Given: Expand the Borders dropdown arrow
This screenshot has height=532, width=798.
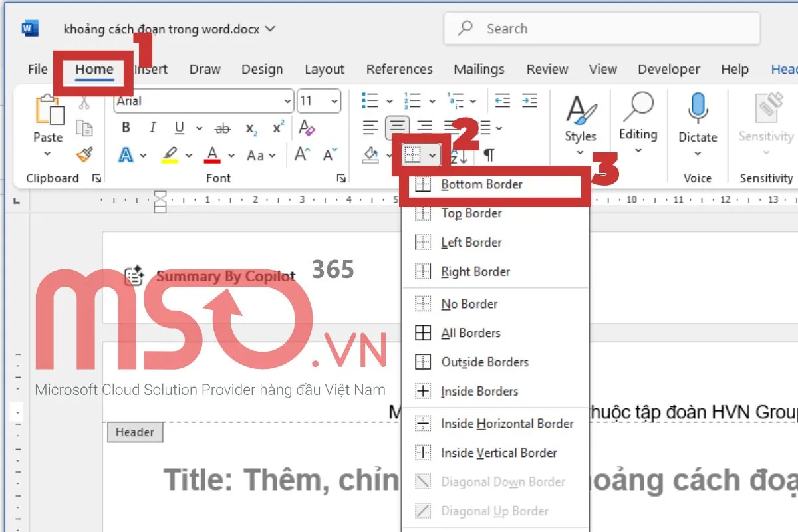Looking at the screenshot, I should (x=433, y=156).
